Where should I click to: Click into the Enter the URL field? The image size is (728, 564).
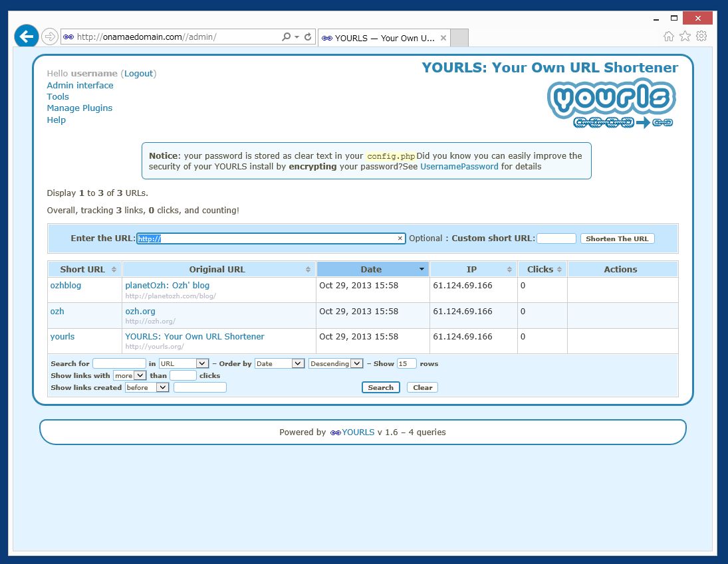[271, 238]
